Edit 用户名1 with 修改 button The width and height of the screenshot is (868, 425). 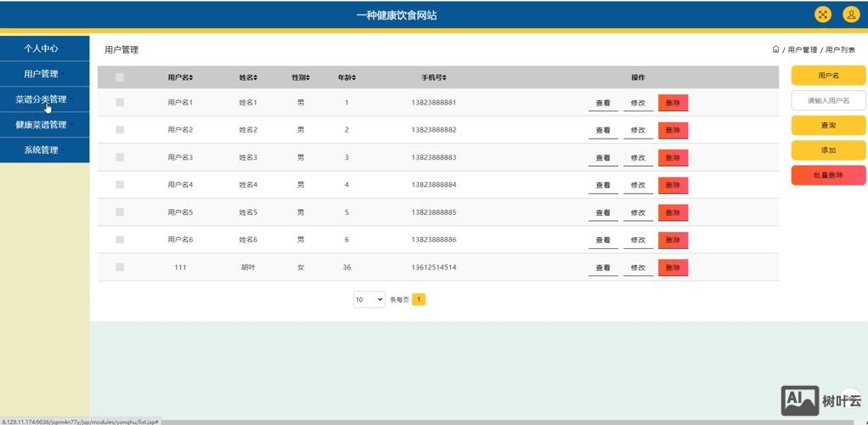638,103
